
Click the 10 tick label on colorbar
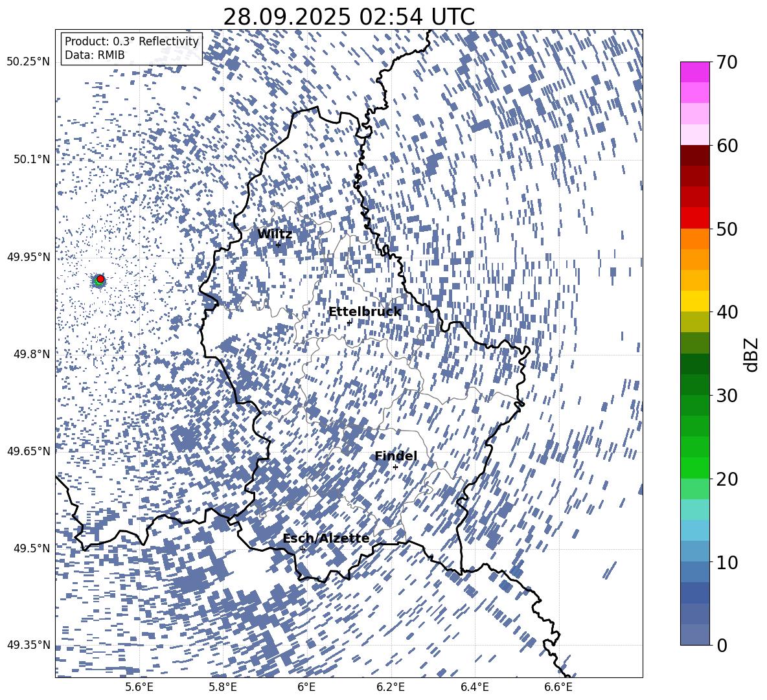click(727, 562)
